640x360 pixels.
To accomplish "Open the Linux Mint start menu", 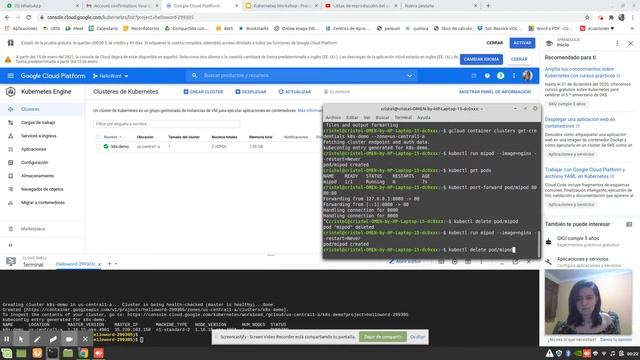I will (7, 353).
